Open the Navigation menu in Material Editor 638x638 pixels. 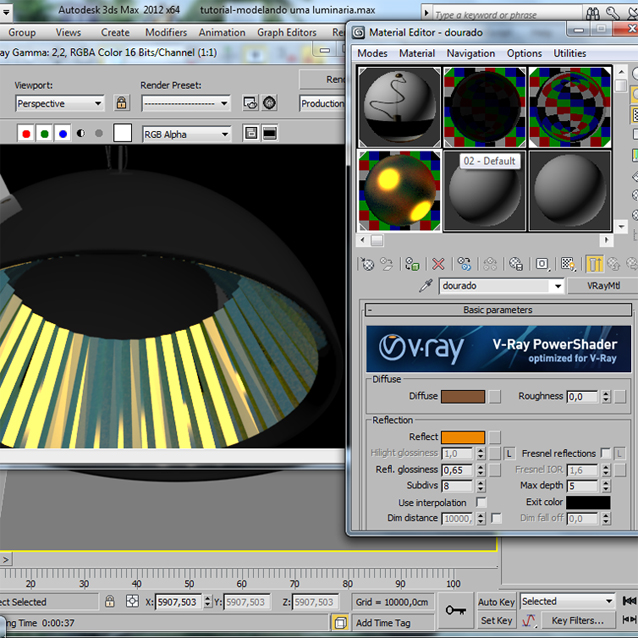(x=470, y=53)
